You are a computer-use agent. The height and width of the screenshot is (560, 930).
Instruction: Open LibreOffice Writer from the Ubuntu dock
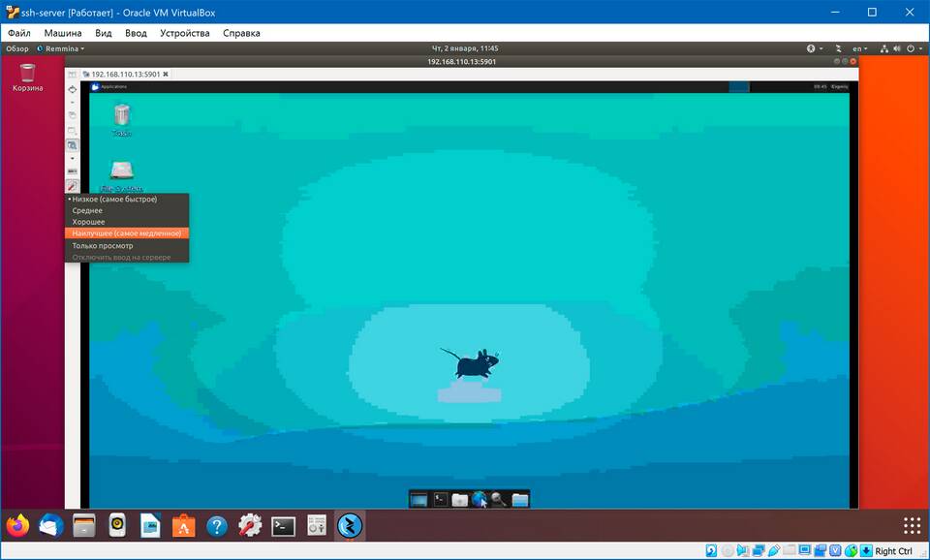pyautogui.click(x=151, y=525)
